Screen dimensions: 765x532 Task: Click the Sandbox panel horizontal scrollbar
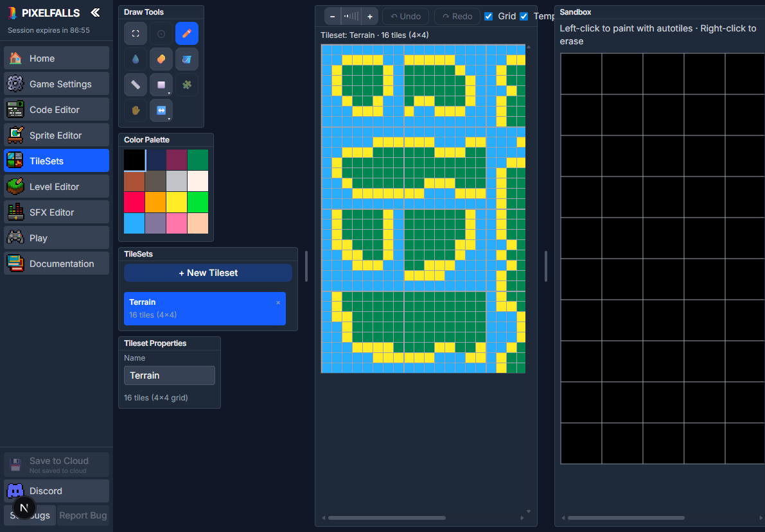point(626,518)
